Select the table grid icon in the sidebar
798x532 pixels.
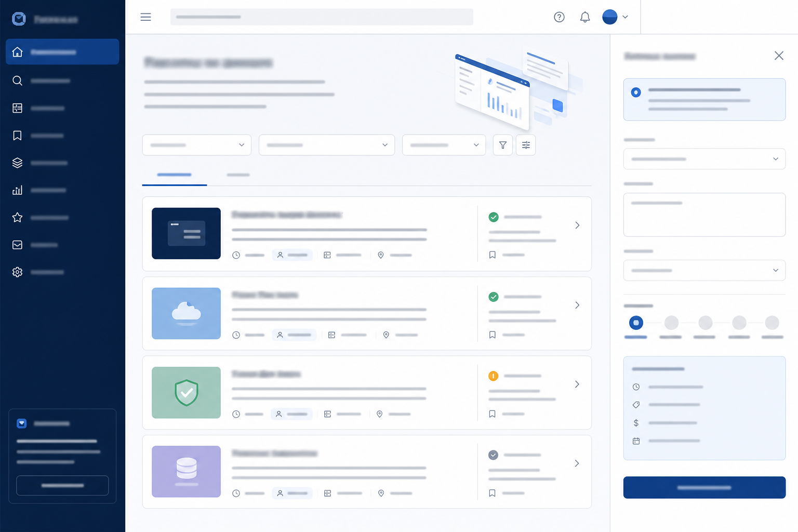pos(17,108)
